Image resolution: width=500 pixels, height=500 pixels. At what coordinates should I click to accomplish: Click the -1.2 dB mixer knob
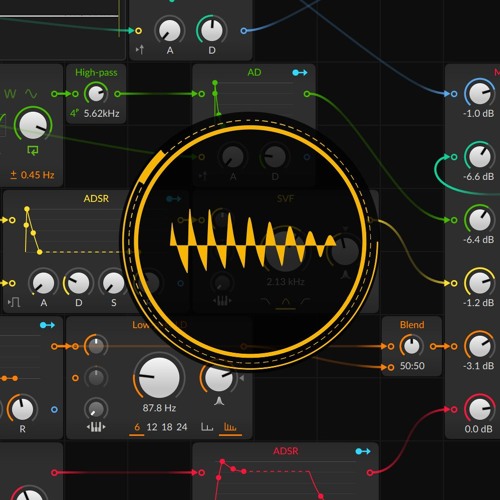480,283
